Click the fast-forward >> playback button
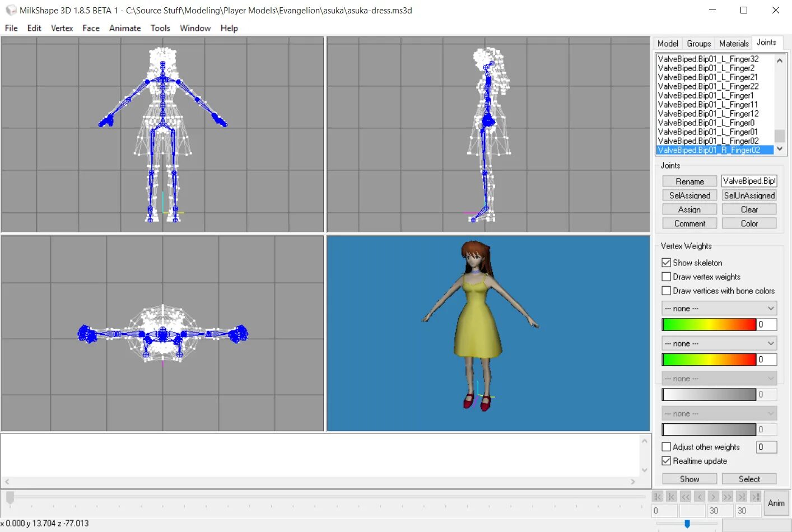 tap(727, 497)
